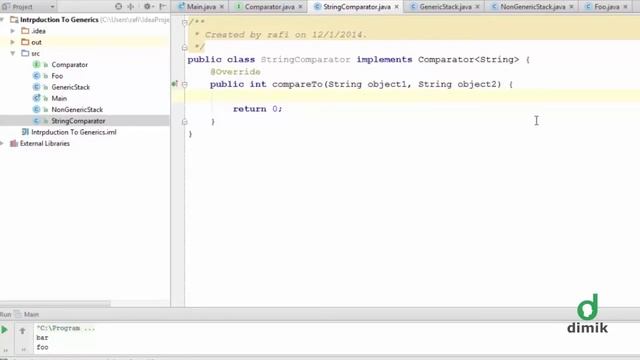This screenshot has height=360, width=640.
Task: Close the GenericStack.java tab
Action: 477,7
